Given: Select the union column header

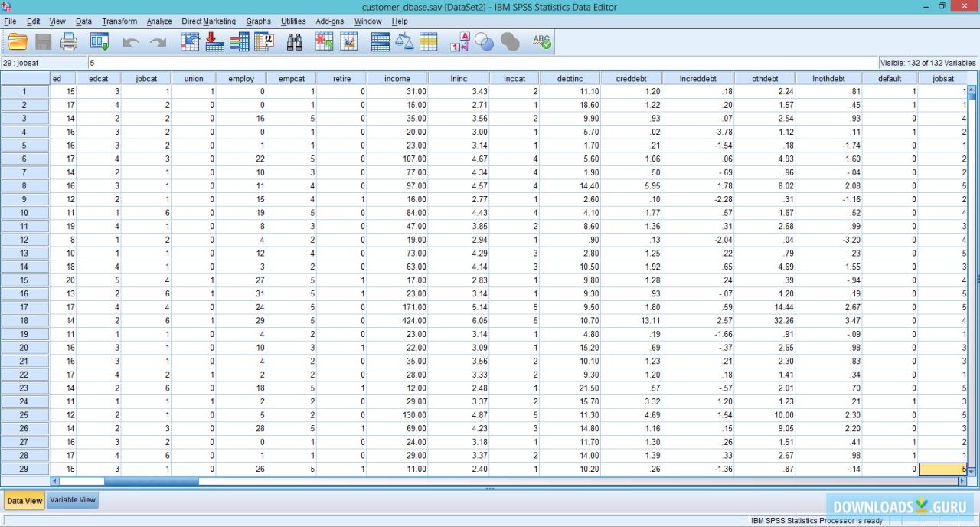Looking at the screenshot, I should 194,78.
